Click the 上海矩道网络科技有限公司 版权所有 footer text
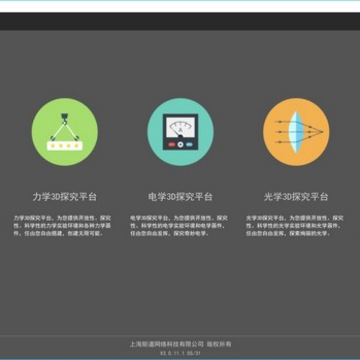Viewport: 360px width, 360px height. pyautogui.click(x=180, y=344)
